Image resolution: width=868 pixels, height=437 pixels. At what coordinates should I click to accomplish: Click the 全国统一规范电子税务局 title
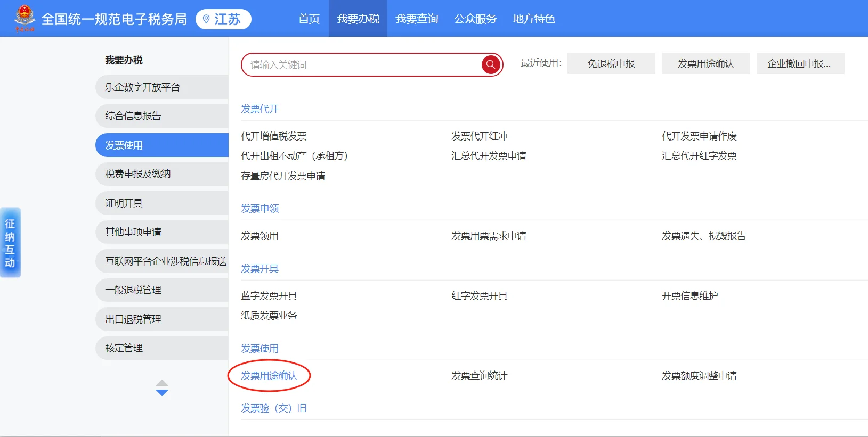pyautogui.click(x=114, y=19)
